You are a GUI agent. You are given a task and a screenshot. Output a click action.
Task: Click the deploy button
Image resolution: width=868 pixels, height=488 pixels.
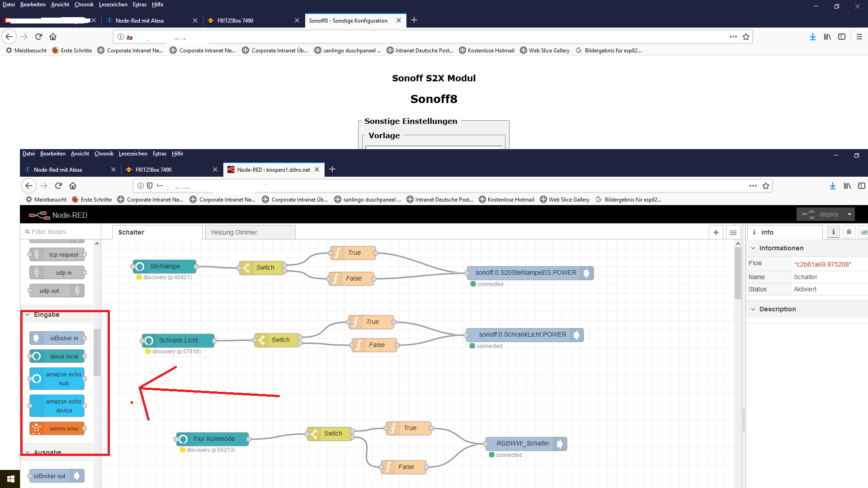coord(821,214)
